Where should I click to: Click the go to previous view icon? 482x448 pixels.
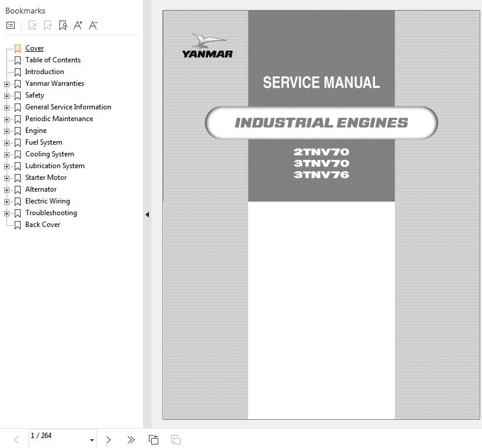click(x=154, y=440)
